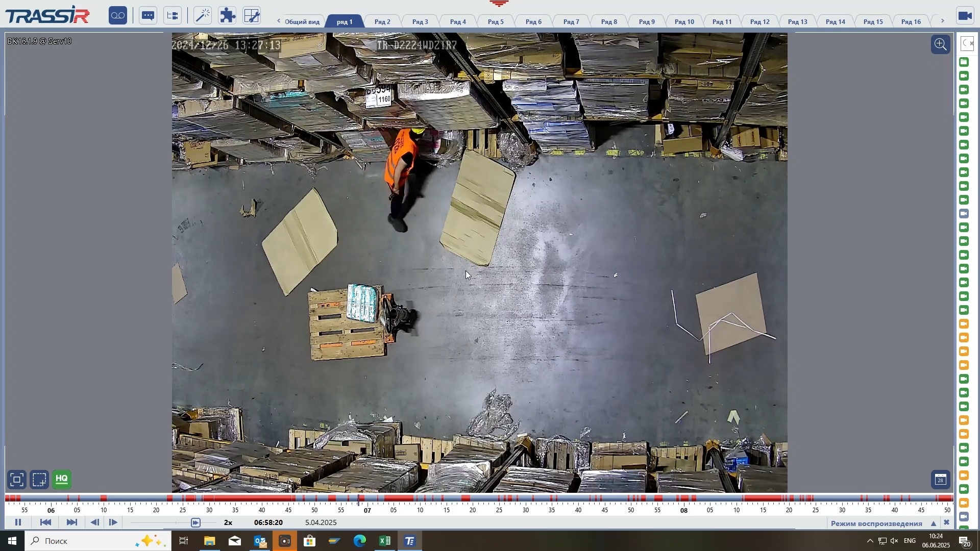This screenshot has width=980, height=551.
Task: Click the archive playback (tape) icon
Action: click(117, 15)
